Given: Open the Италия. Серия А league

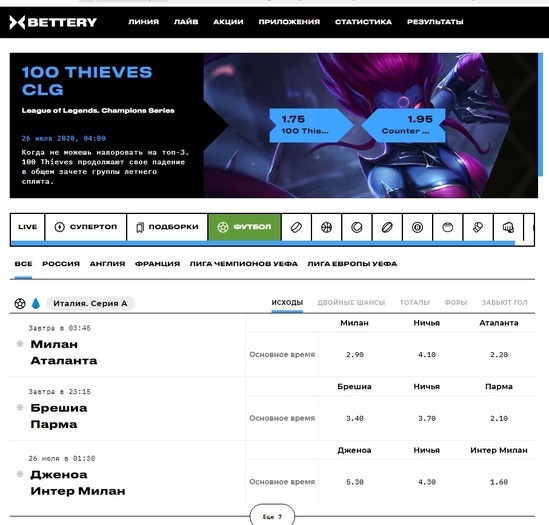Looking at the screenshot, I should (90, 303).
